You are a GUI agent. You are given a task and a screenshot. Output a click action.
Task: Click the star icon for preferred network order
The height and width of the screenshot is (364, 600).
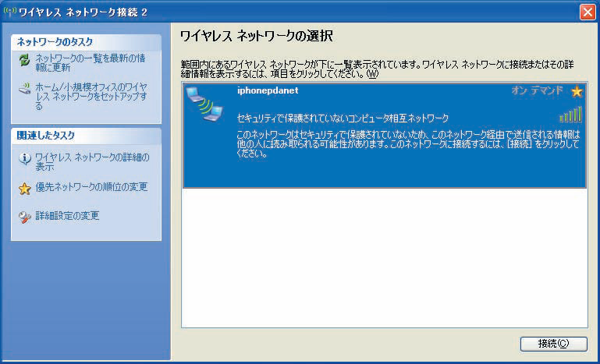click(x=24, y=189)
